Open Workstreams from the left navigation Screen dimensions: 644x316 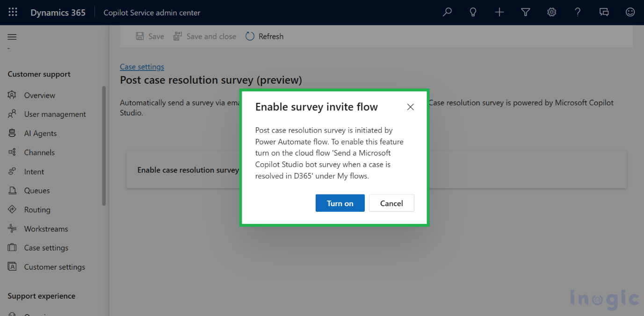pyautogui.click(x=46, y=229)
